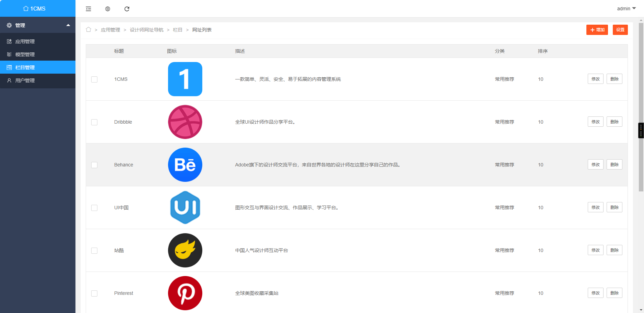644x313 pixels.
Task: Refresh the page using the reload icon
Action: click(x=127, y=9)
